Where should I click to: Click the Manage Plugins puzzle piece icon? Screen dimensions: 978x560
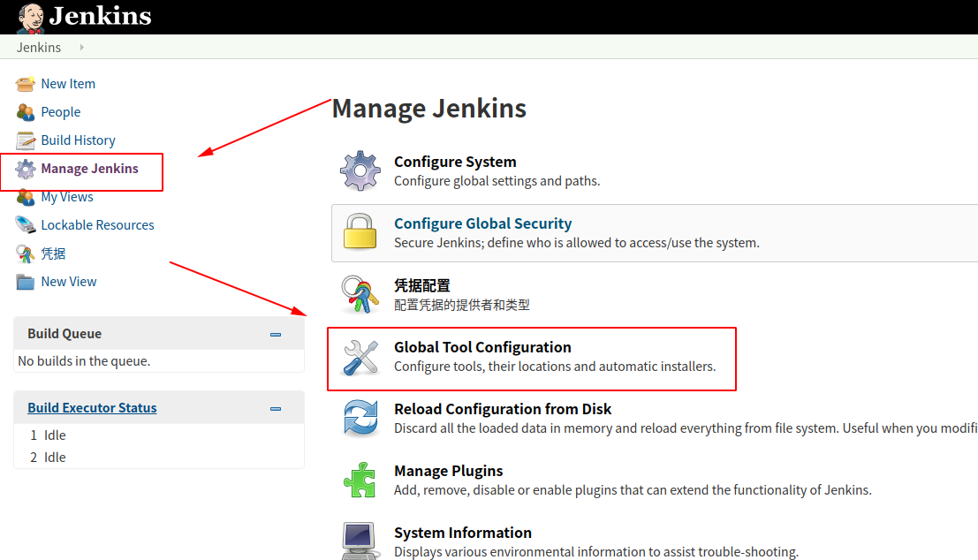[x=360, y=480]
